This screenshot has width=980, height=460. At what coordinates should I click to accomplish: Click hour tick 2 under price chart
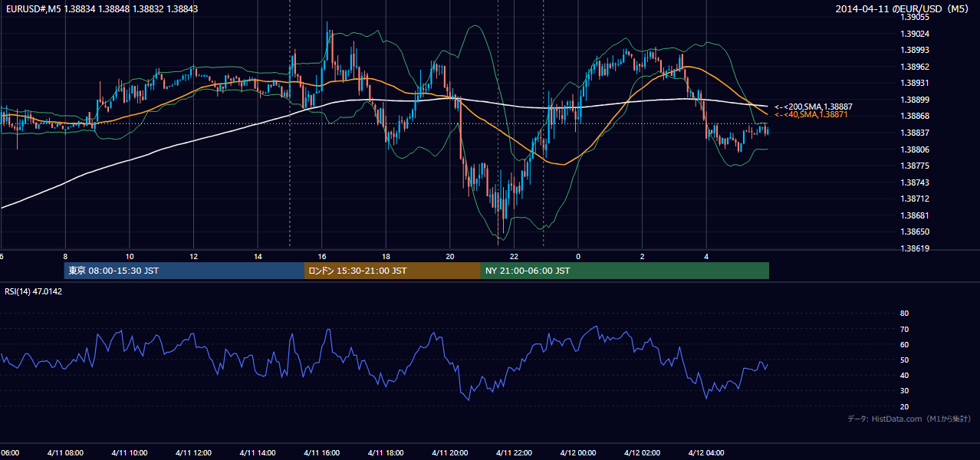coord(642,257)
